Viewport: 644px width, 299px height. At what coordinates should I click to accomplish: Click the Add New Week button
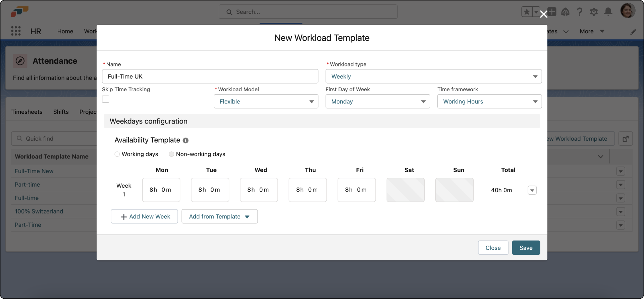click(144, 216)
